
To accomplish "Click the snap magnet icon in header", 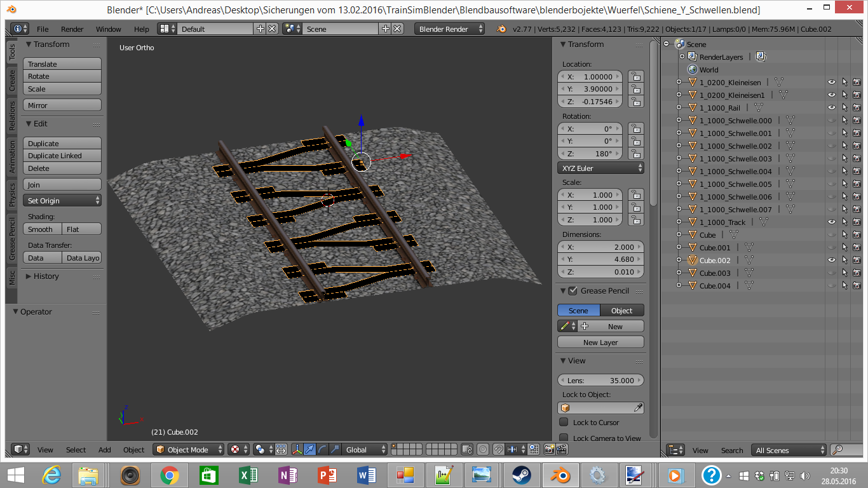I will click(499, 449).
